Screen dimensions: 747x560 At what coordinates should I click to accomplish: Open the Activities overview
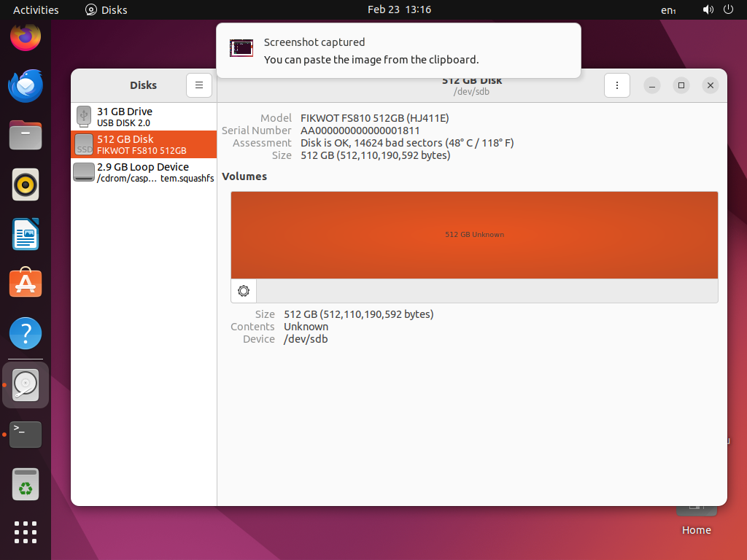point(35,9)
